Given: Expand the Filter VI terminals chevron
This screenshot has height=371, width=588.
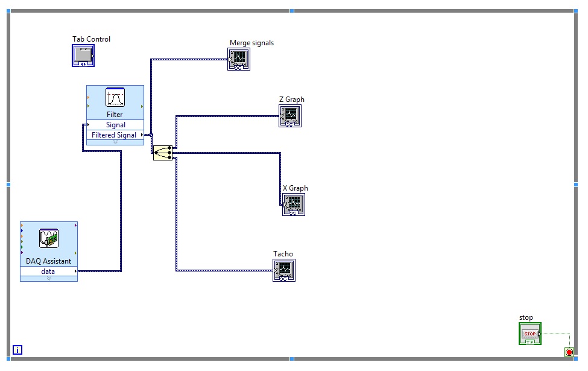Looking at the screenshot, I should pos(115,141).
